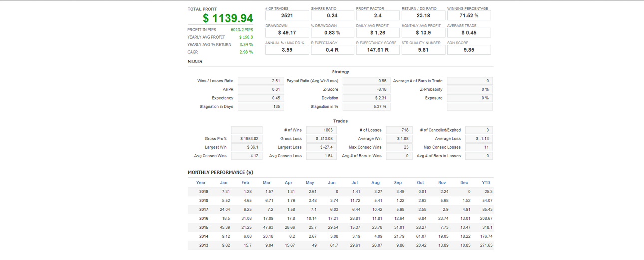
Task: Select the Exposure value field
Action: 470,98
